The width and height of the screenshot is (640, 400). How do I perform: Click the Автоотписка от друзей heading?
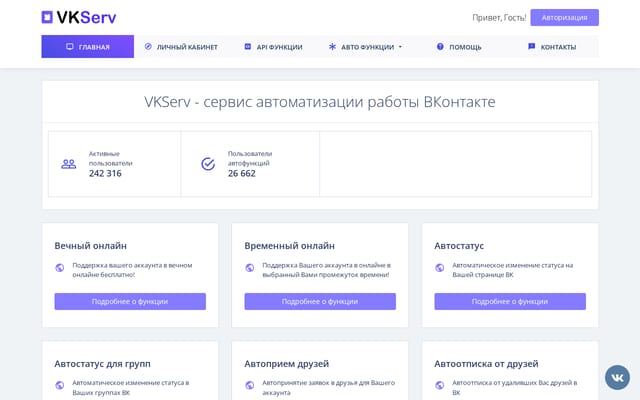(486, 364)
